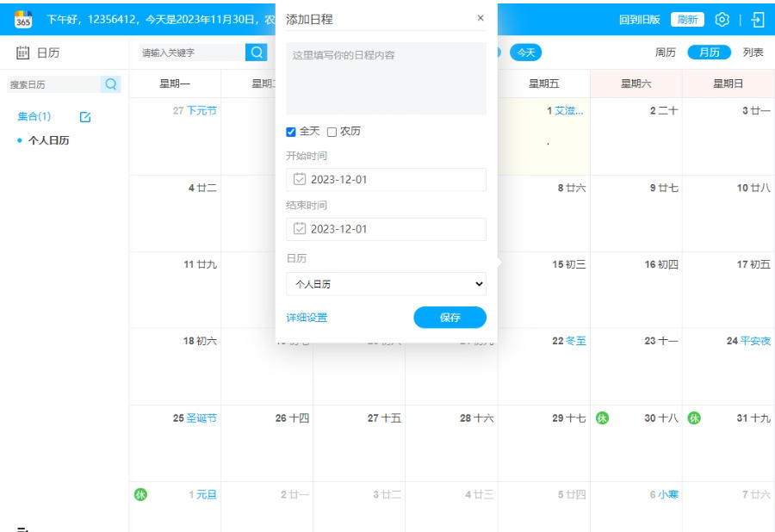
Task: Click the 保存 button
Action: click(x=449, y=318)
